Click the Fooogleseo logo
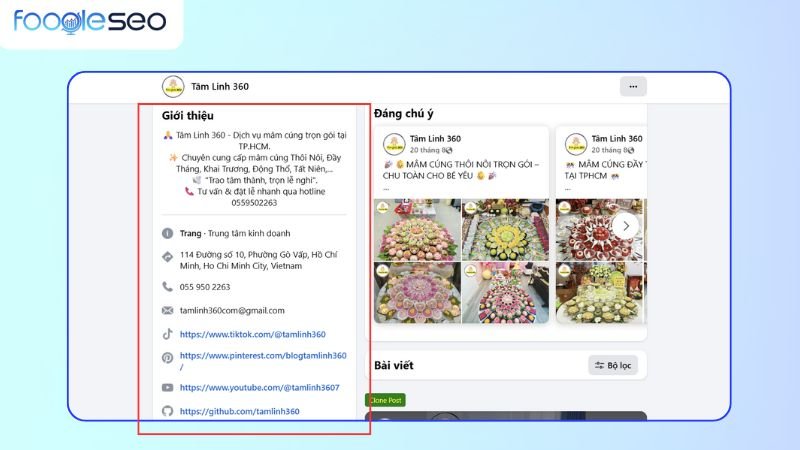800x450 pixels. 90,21
